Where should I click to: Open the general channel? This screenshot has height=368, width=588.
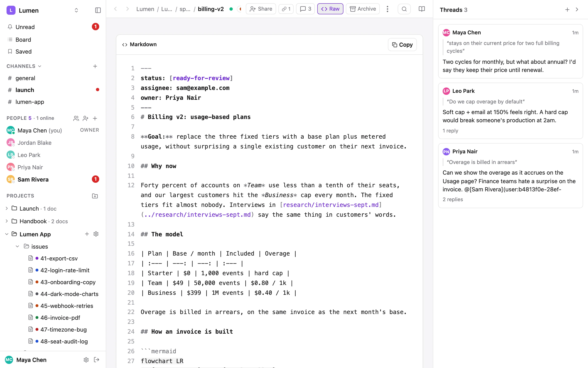(x=53, y=78)
